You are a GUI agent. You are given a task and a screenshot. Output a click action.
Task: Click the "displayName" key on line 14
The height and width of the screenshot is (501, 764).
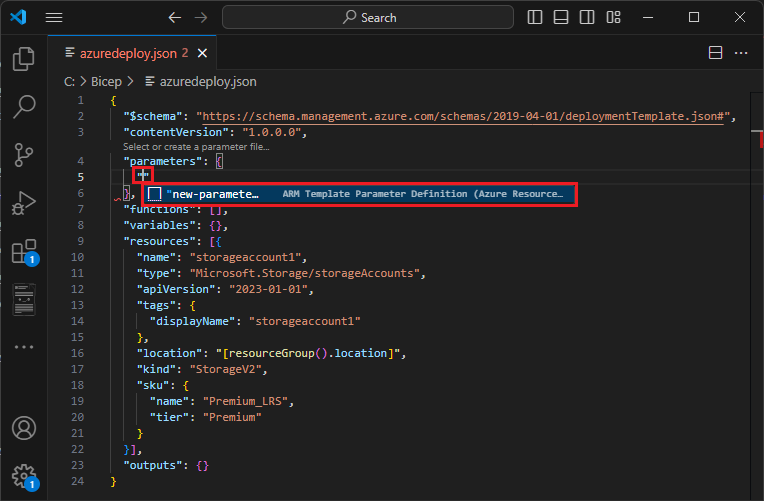[x=192, y=321]
